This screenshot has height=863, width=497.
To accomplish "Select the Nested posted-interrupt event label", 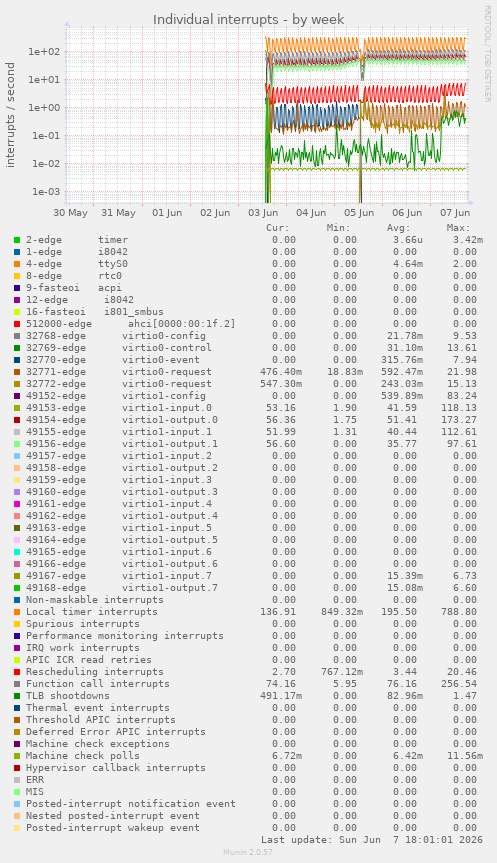I will point(113,816).
